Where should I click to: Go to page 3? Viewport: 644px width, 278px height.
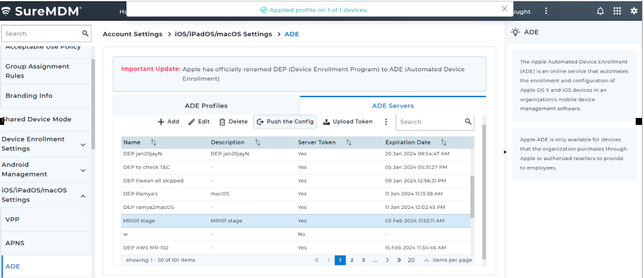363,260
